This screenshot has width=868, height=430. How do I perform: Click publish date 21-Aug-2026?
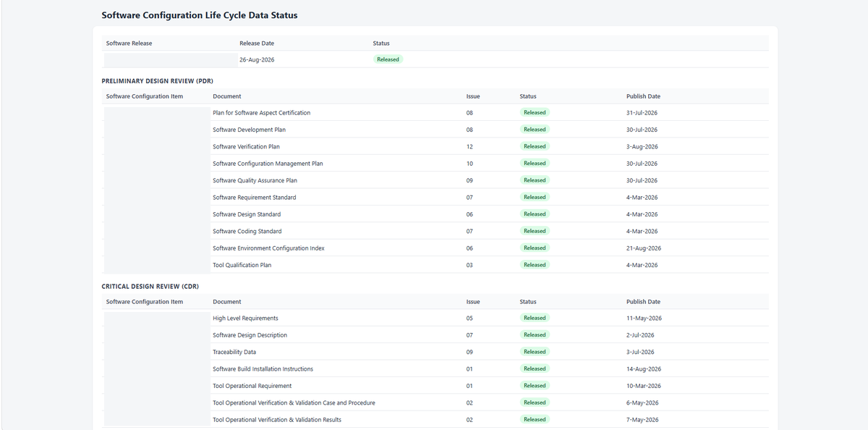(x=644, y=248)
